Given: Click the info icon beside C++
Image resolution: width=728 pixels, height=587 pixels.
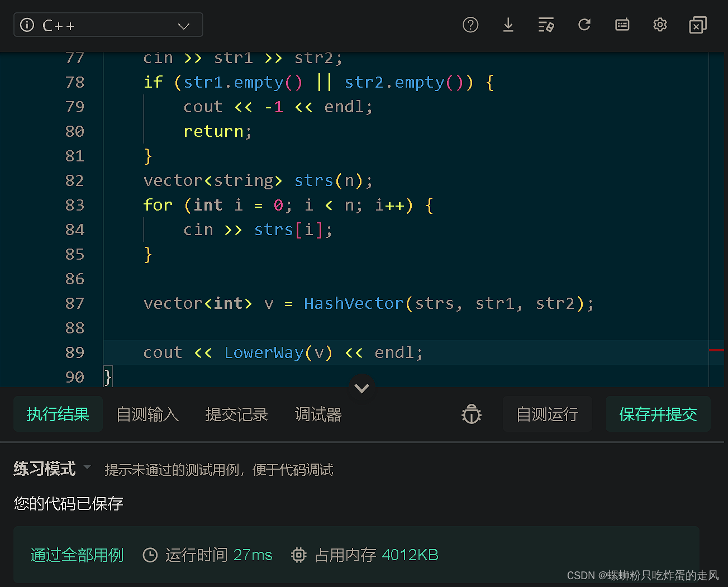Looking at the screenshot, I should tap(27, 25).
